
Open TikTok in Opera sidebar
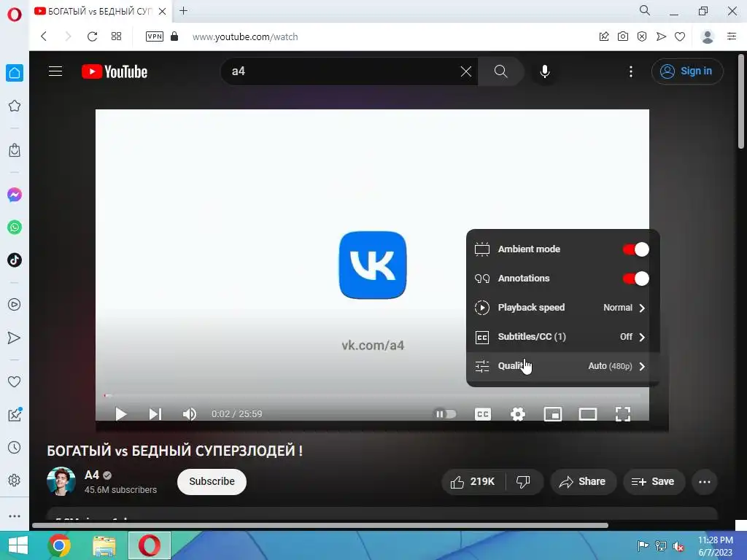(x=15, y=260)
